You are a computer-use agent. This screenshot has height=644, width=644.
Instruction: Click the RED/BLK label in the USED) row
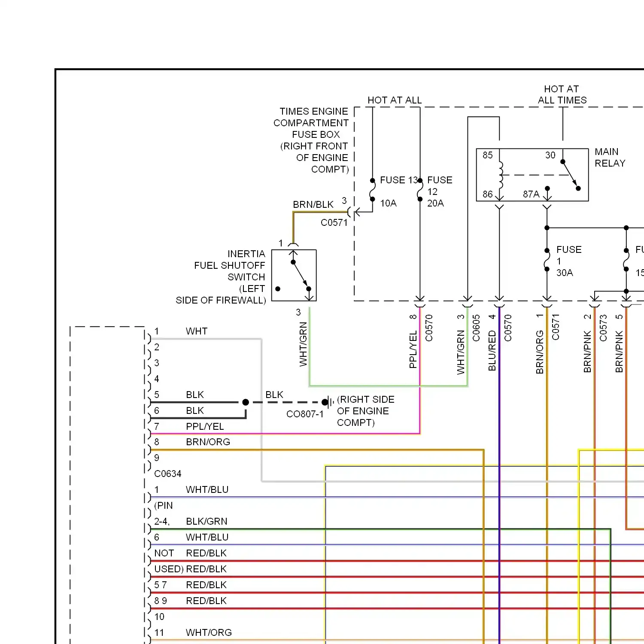click(x=206, y=569)
